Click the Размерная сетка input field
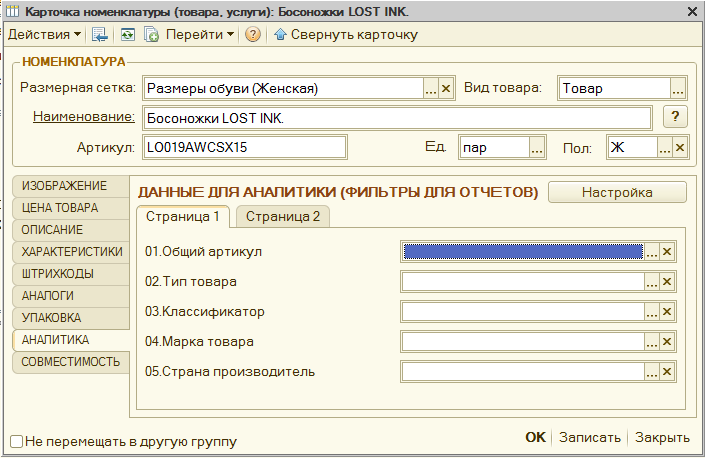Screen dimensions: 705x458 [x=284, y=88]
